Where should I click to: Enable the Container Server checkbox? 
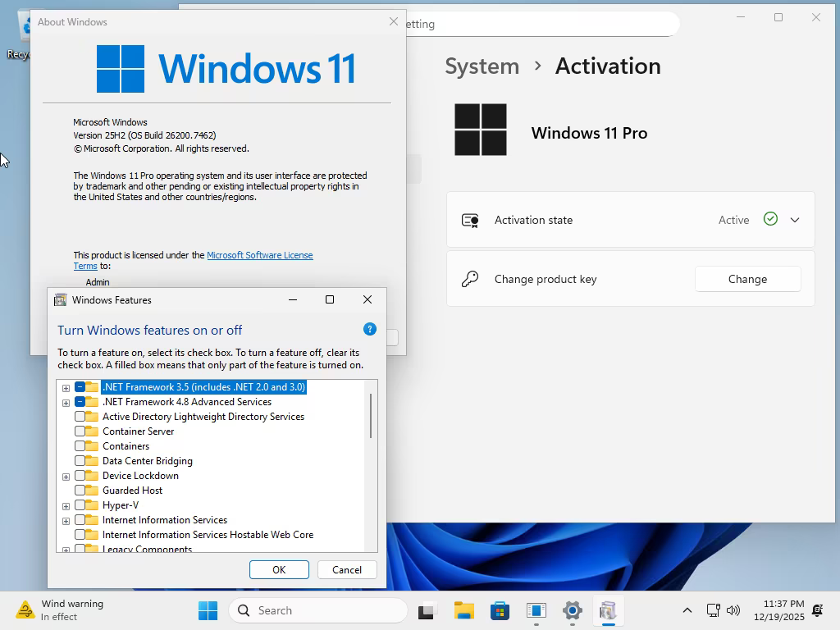(x=80, y=431)
